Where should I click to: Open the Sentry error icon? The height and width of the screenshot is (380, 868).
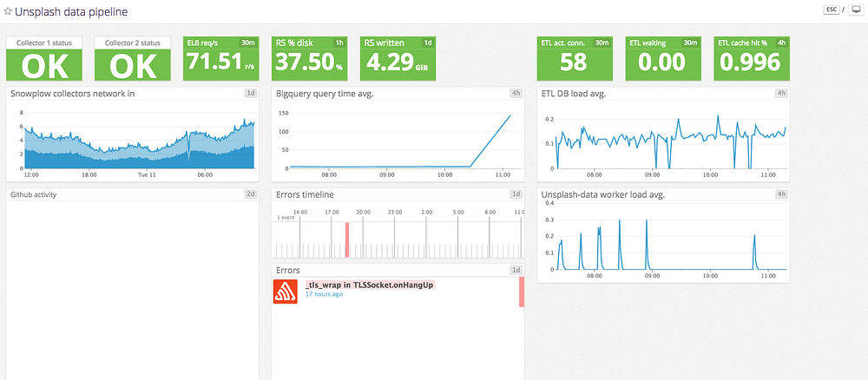point(285,292)
